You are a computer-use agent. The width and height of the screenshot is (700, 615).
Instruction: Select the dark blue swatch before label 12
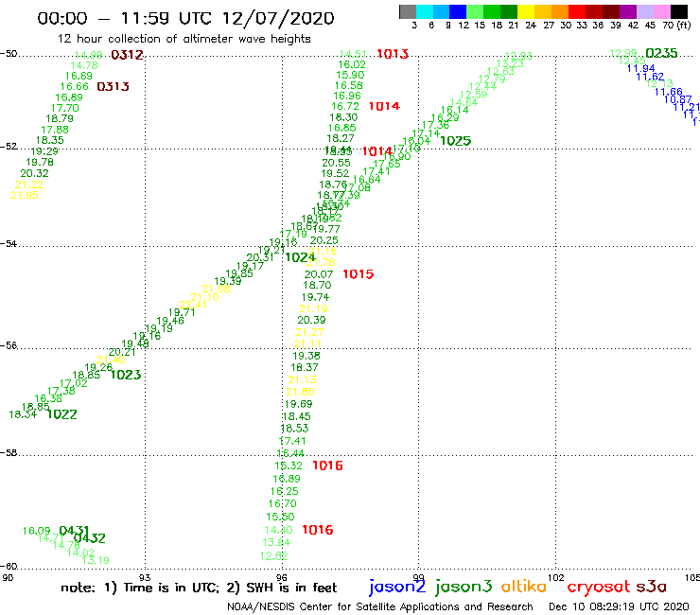pyautogui.click(x=458, y=11)
